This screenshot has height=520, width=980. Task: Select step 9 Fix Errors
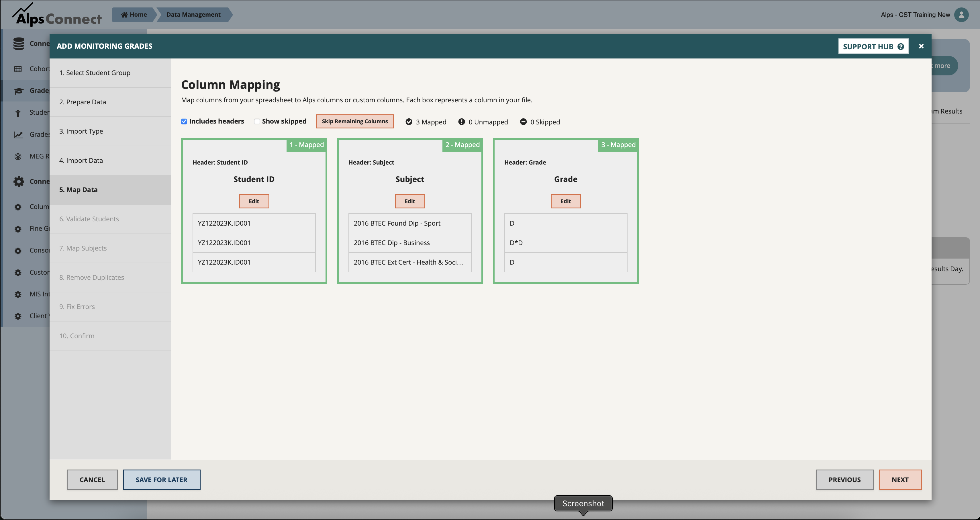point(110,306)
